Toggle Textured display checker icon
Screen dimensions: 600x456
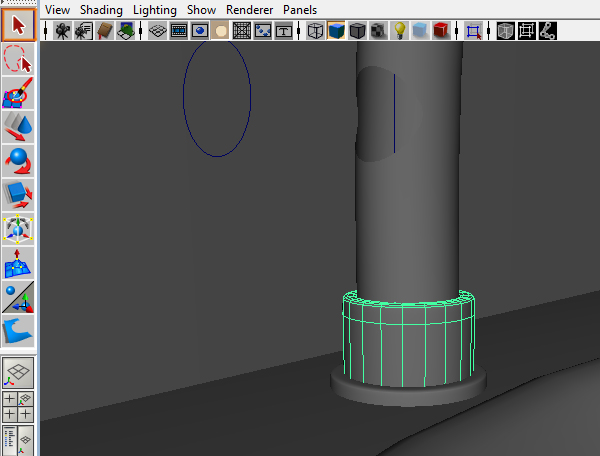point(378,31)
